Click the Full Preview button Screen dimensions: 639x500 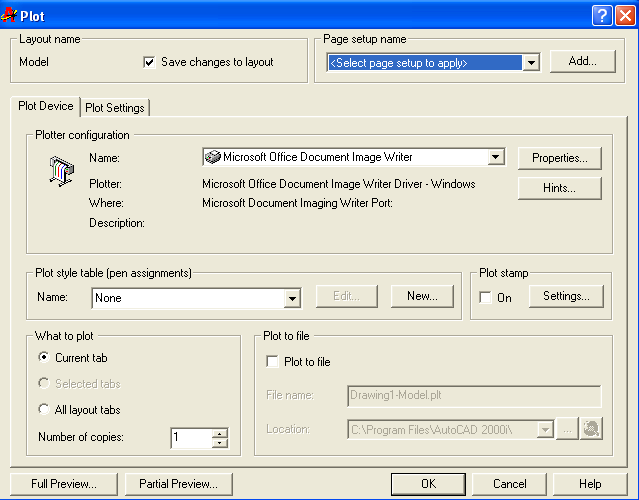click(x=64, y=484)
